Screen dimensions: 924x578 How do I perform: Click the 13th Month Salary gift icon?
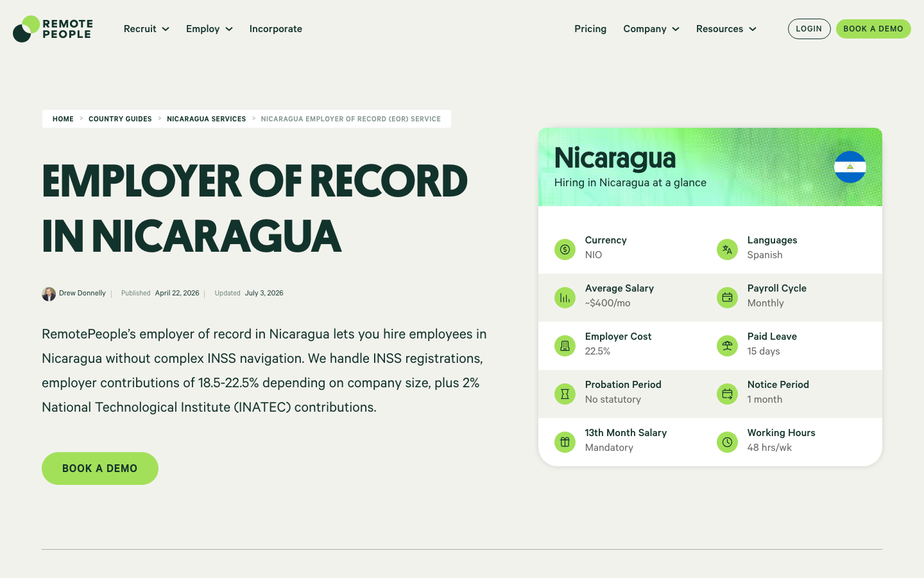click(565, 442)
